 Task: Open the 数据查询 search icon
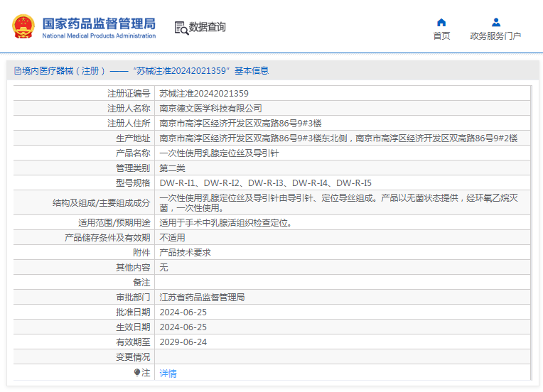[181, 28]
